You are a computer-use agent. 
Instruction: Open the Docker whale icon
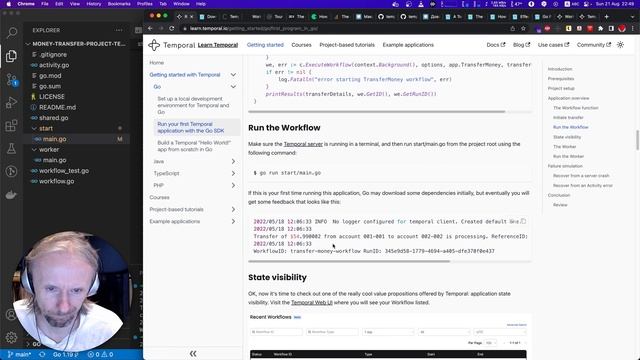click(x=11, y=195)
